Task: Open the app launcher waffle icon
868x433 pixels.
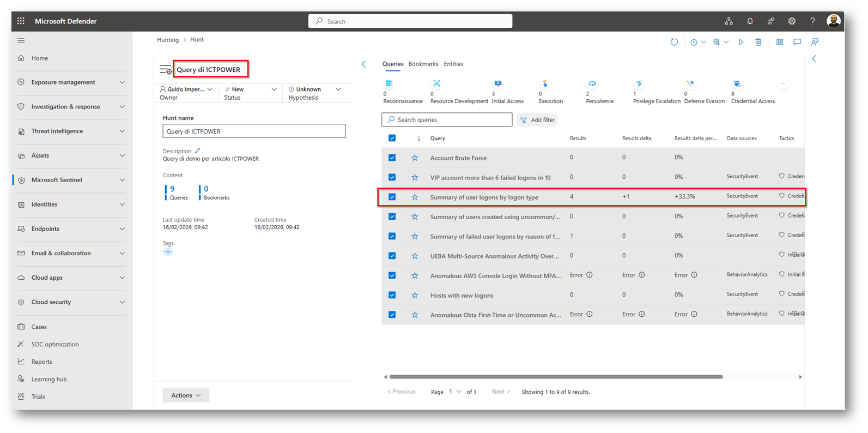Action: pyautogui.click(x=21, y=21)
